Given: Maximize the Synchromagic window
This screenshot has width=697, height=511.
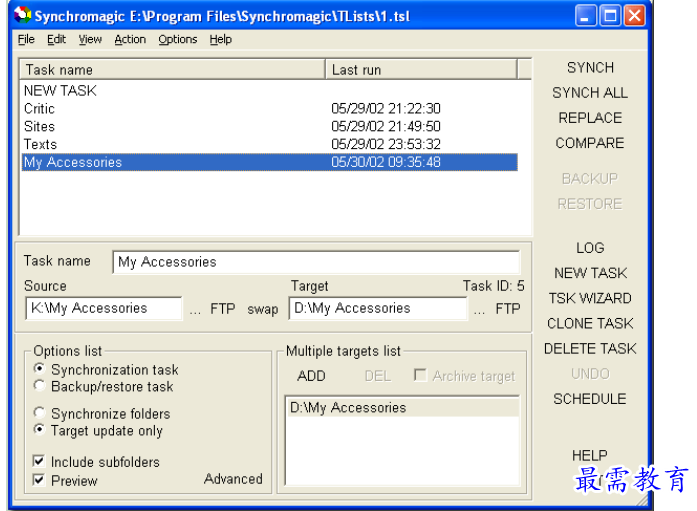Looking at the screenshot, I should point(610,16).
